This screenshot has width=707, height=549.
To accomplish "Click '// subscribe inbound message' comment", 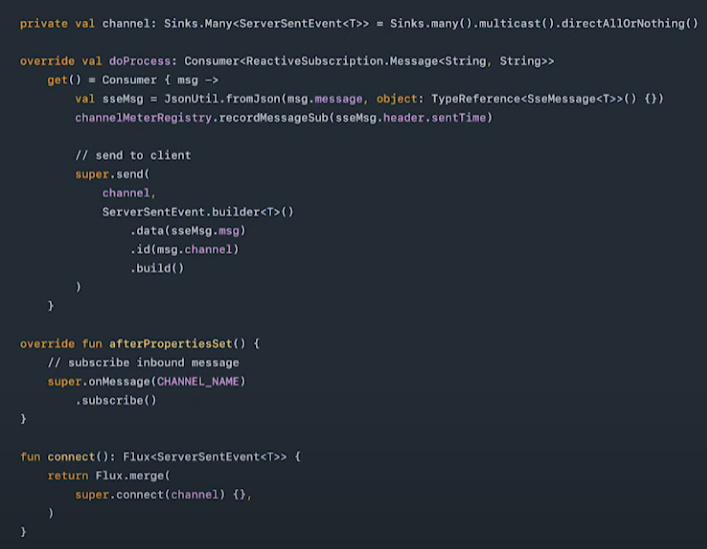I will click(x=143, y=363).
